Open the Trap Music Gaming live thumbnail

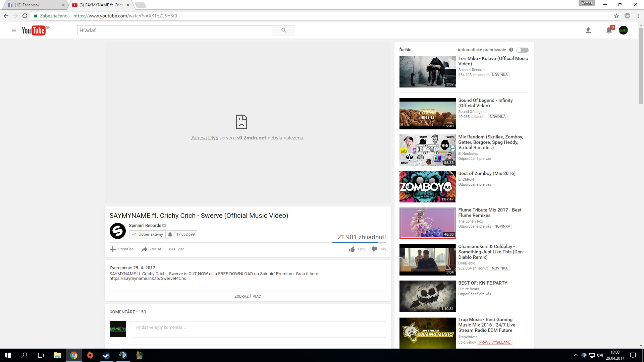(x=427, y=333)
